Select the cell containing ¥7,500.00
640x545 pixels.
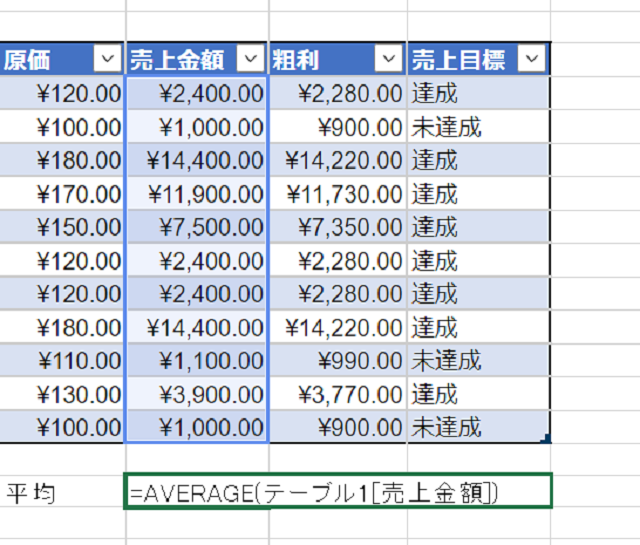(197, 227)
